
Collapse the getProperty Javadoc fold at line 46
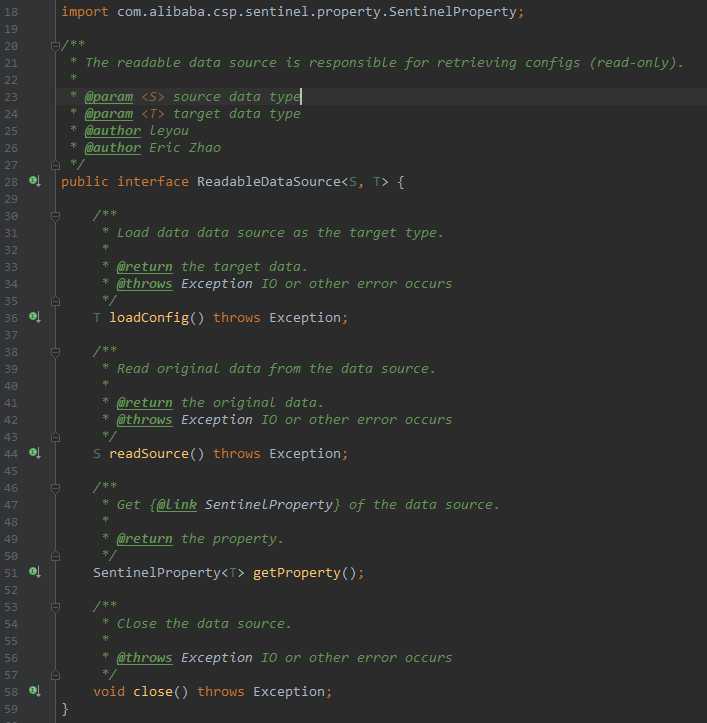[55, 488]
